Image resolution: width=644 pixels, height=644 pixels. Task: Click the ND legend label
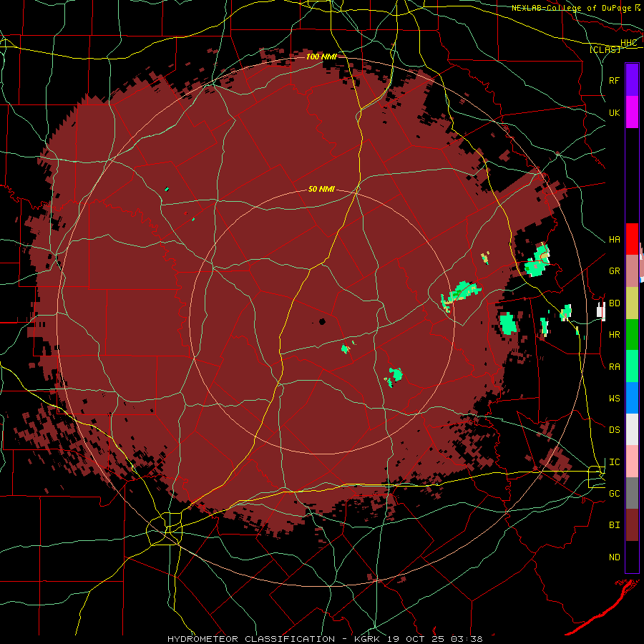click(614, 557)
